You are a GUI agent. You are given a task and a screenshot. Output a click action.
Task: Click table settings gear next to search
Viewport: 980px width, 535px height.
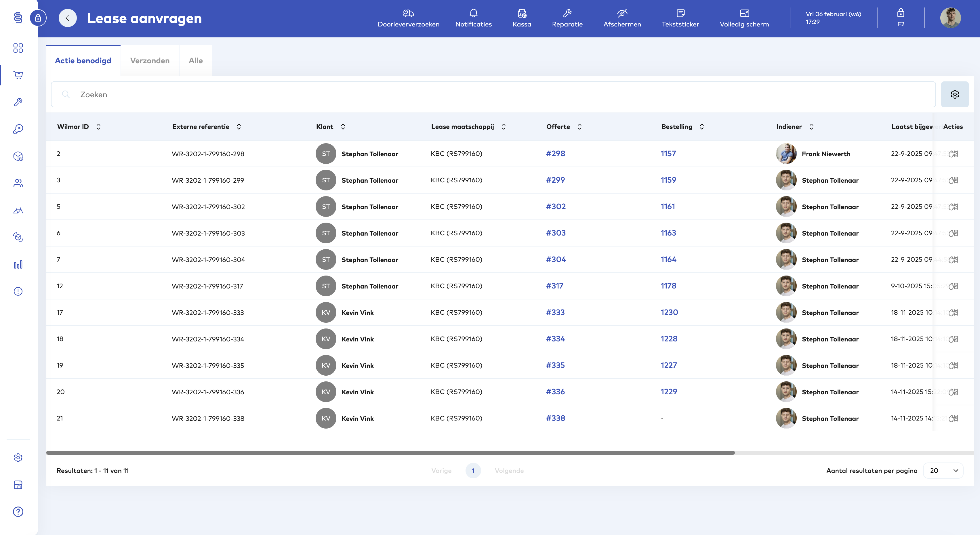(954, 94)
